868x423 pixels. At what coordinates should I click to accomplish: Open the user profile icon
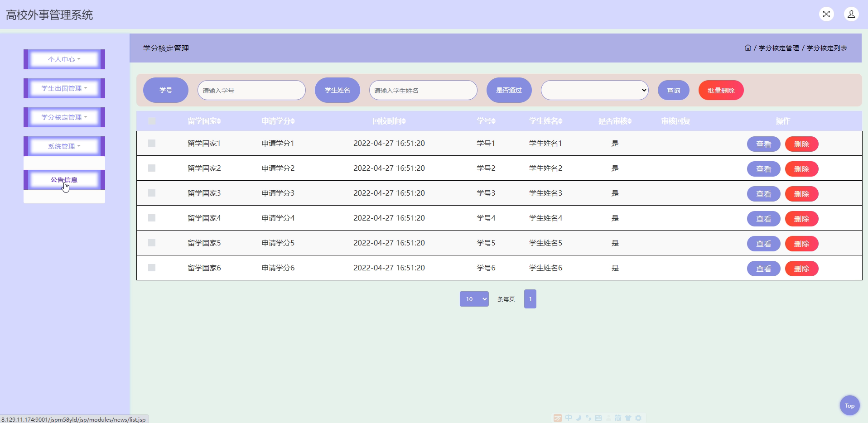[851, 14]
